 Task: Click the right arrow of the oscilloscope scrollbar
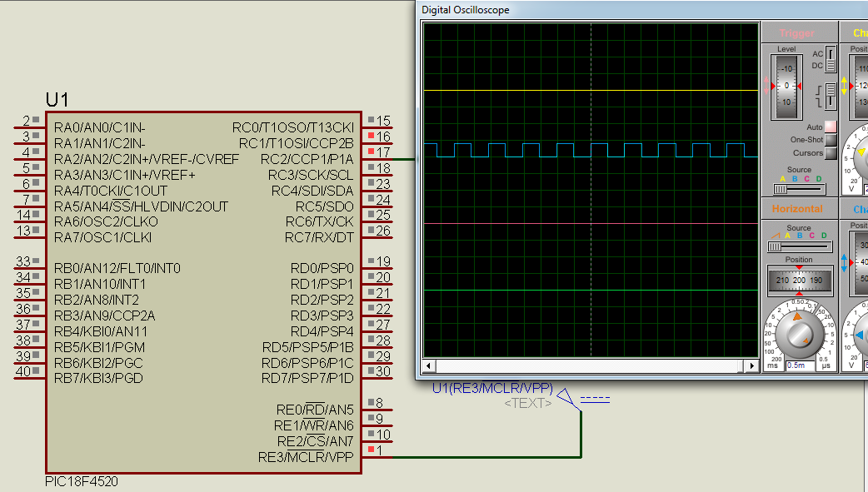click(x=751, y=365)
